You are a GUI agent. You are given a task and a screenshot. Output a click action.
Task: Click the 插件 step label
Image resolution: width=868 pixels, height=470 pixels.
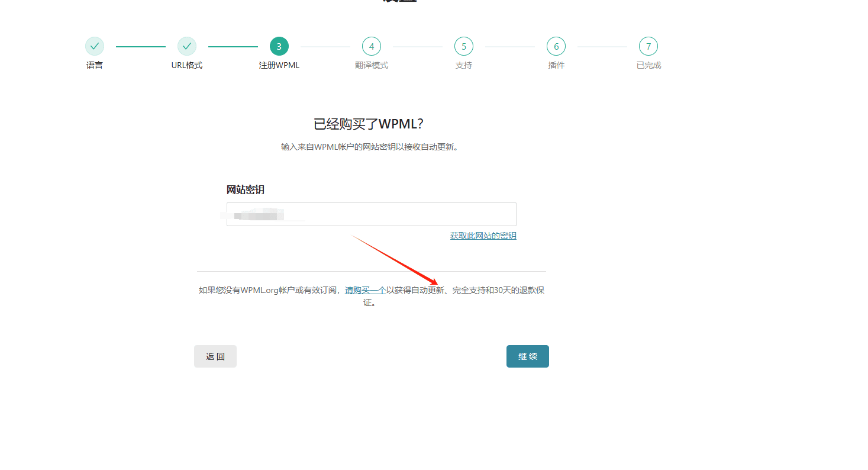(556, 65)
